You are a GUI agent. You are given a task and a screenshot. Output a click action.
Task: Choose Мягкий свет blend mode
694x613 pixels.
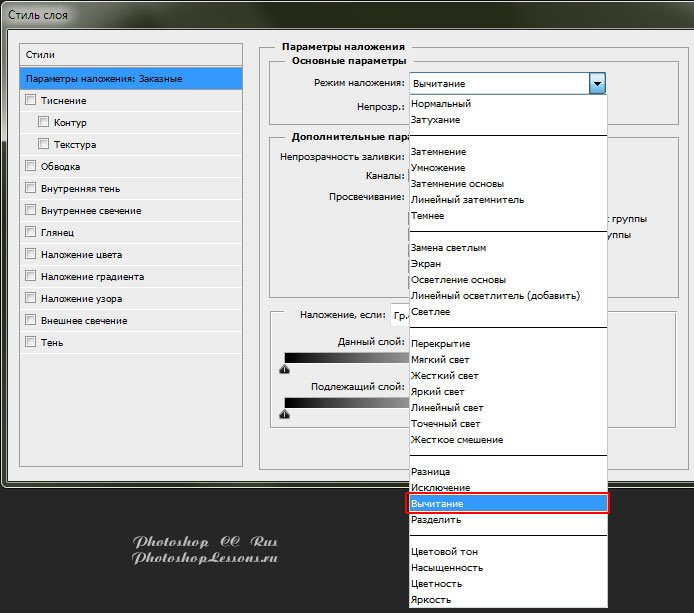(x=440, y=360)
